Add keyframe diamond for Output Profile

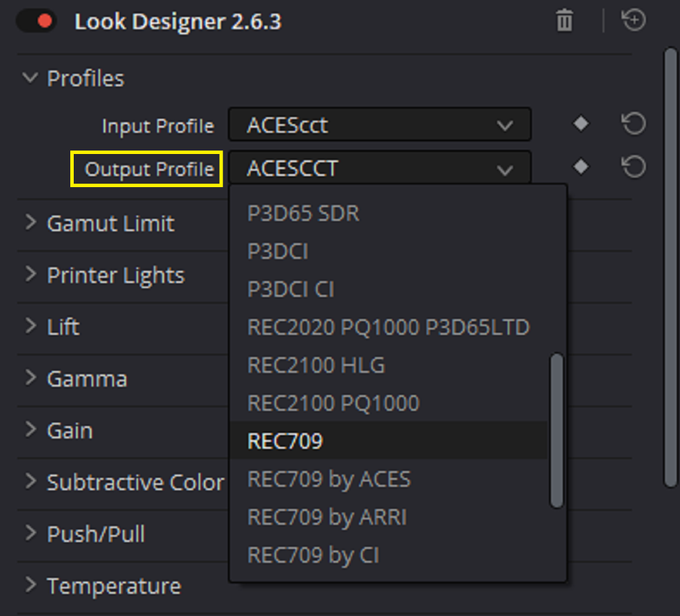point(581,166)
